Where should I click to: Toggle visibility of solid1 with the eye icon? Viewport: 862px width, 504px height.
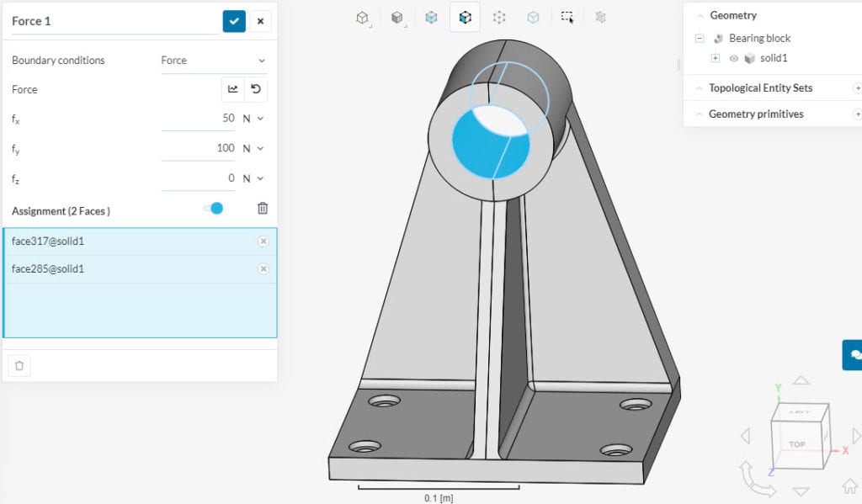coord(734,59)
